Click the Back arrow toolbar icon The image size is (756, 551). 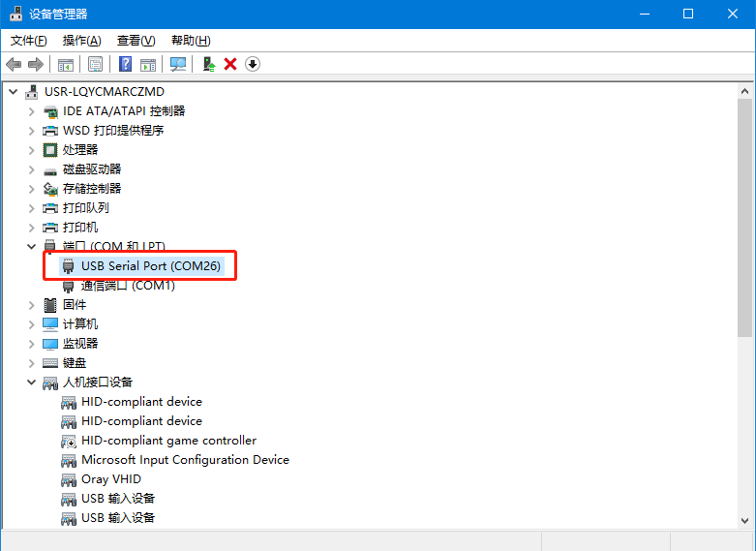pos(14,64)
